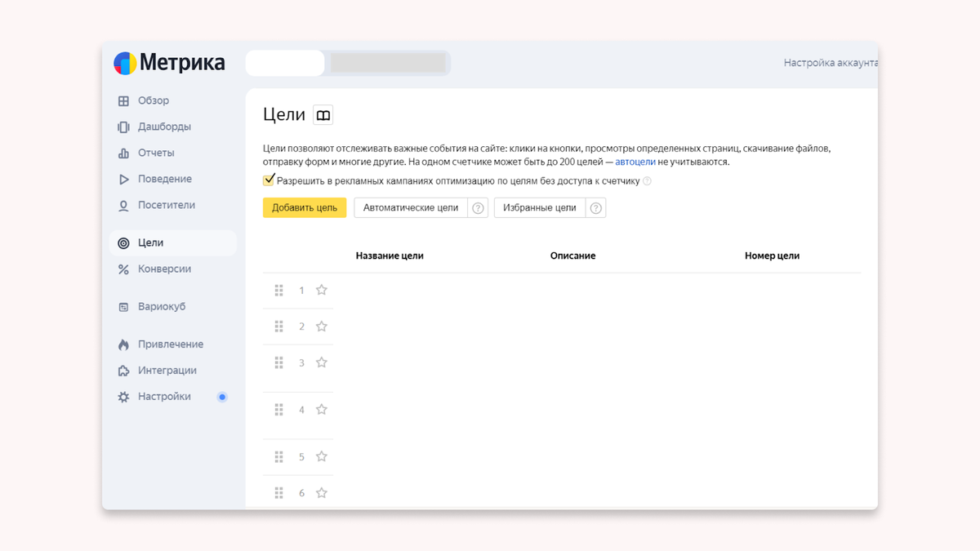Viewport: 980px width, 551px height.
Task: Click the white counter selector field in header
Action: click(285, 63)
